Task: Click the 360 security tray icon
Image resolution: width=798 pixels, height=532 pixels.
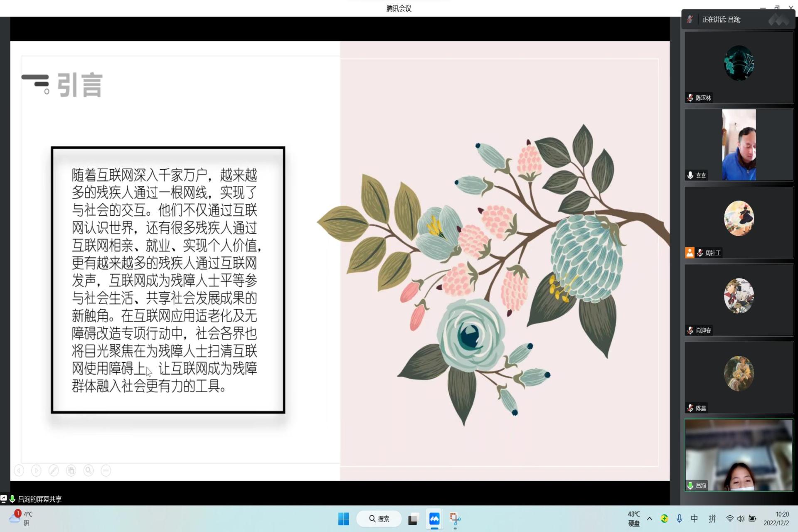Action: [x=664, y=518]
